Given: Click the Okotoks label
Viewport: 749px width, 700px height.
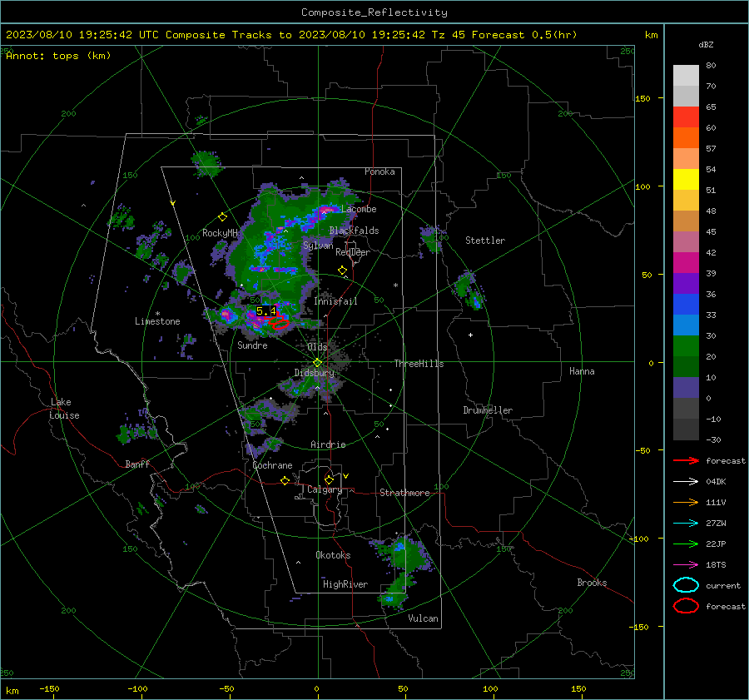Looking at the screenshot, I should coord(333,554).
